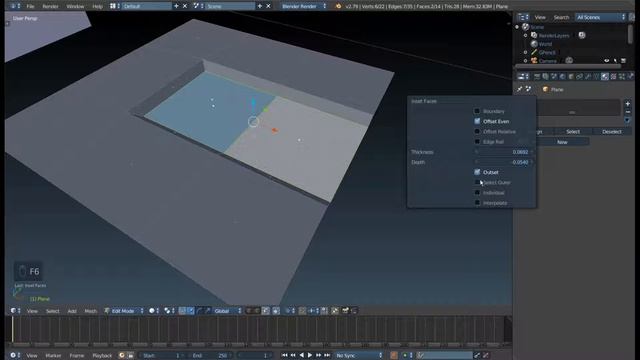Open the timeline Marker menu
This screenshot has width=640, height=360.
coord(53,356)
